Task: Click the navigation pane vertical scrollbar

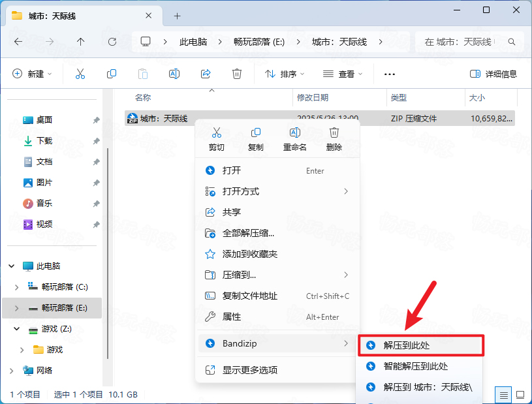Action: [x=108, y=253]
